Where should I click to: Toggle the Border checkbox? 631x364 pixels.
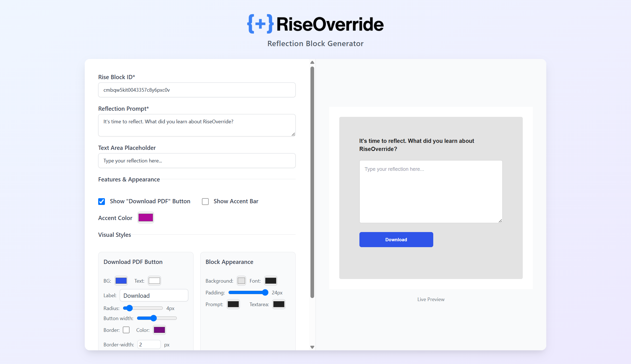[x=126, y=330]
